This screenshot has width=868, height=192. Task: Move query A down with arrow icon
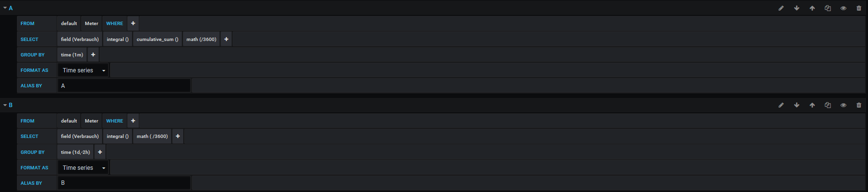(x=796, y=8)
